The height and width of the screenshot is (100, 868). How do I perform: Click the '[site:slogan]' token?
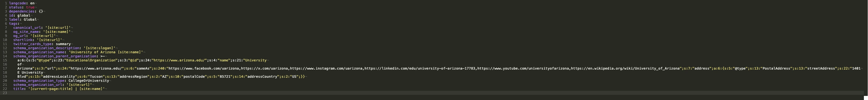pos(99,48)
